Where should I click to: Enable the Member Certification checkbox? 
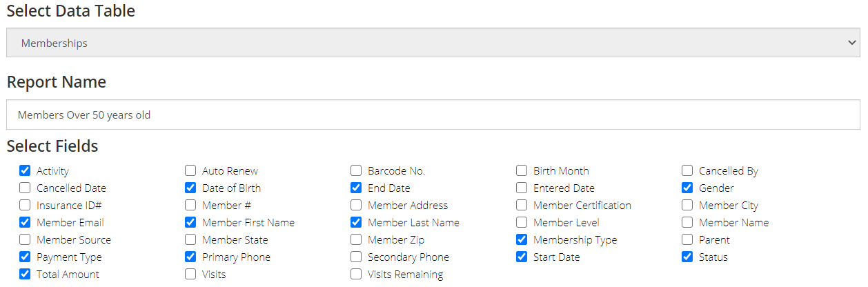pyautogui.click(x=522, y=205)
